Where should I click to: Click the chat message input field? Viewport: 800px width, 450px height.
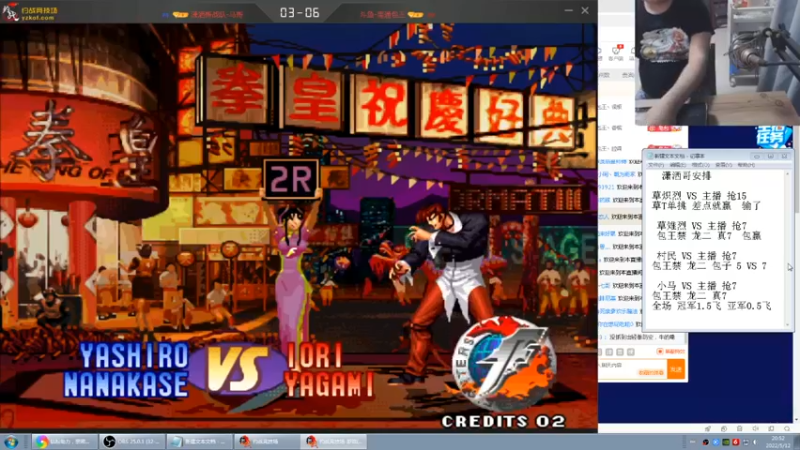pyautogui.click(x=632, y=368)
